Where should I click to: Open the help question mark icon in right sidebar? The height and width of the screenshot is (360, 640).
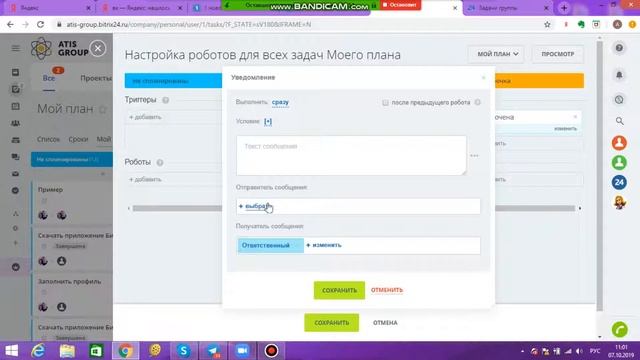[x=619, y=48]
